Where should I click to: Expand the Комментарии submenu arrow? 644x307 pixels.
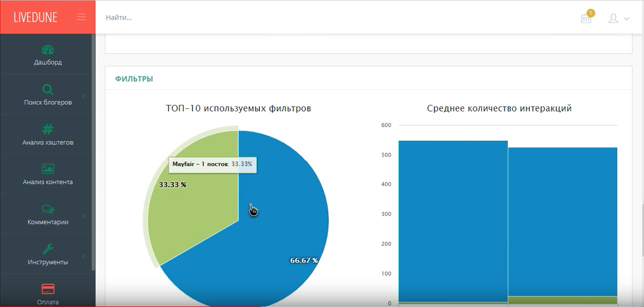pos(84,216)
